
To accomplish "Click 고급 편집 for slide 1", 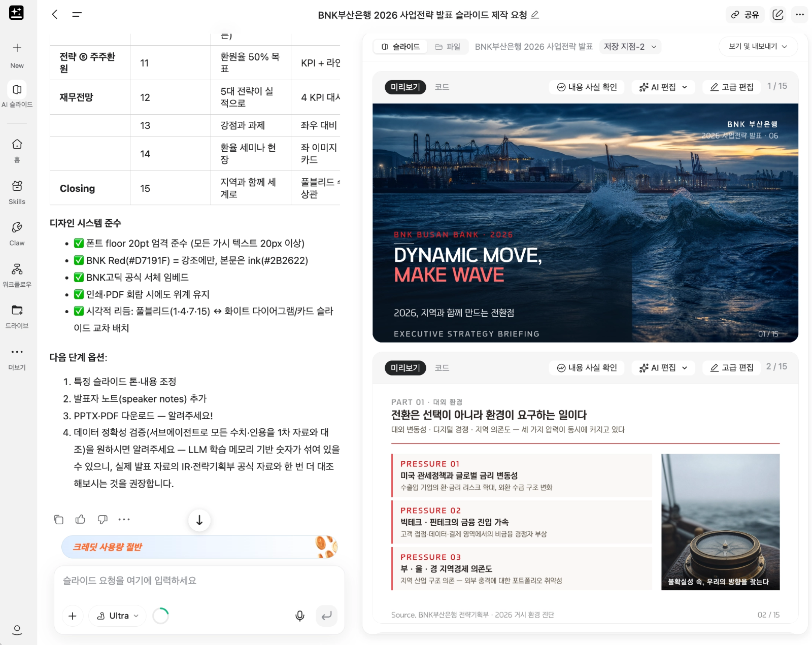I will 731,87.
